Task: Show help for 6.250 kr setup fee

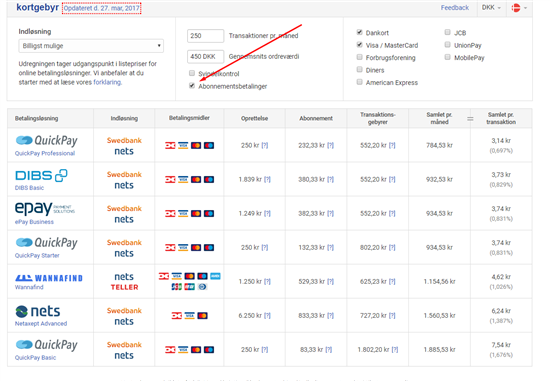Action: click(x=267, y=315)
